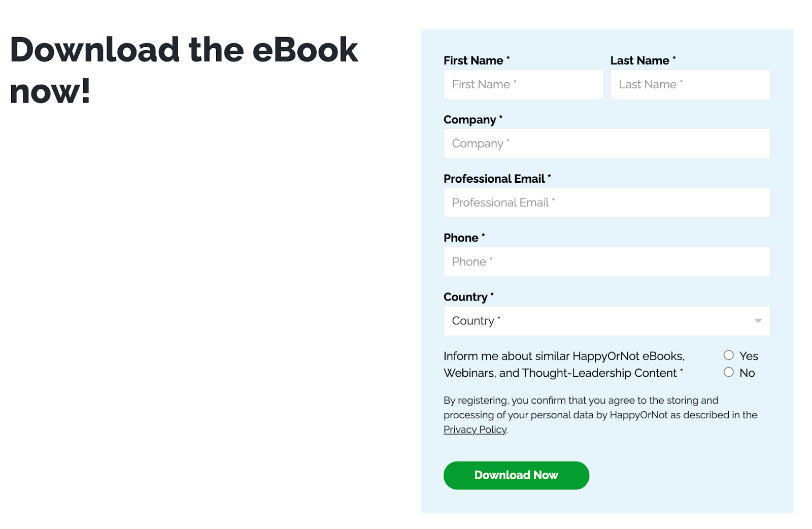Open the Country selection combo box
Screen dimensions: 812x529
606,321
